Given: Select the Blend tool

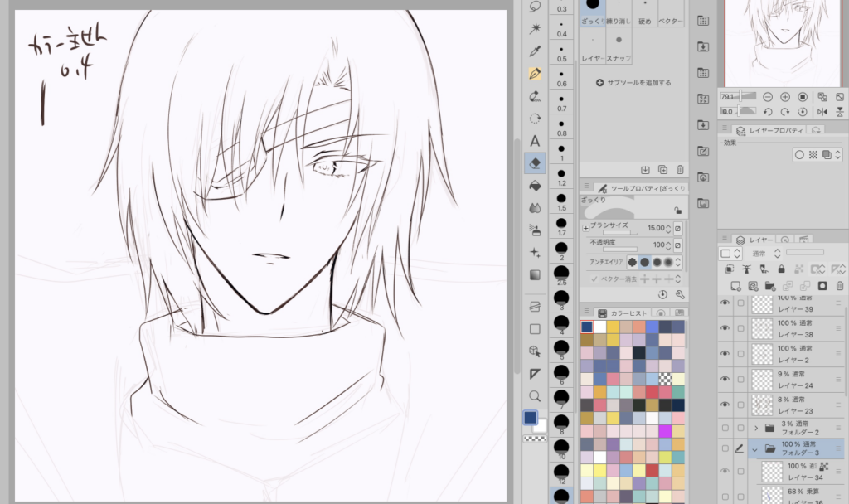Looking at the screenshot, I should click(535, 208).
